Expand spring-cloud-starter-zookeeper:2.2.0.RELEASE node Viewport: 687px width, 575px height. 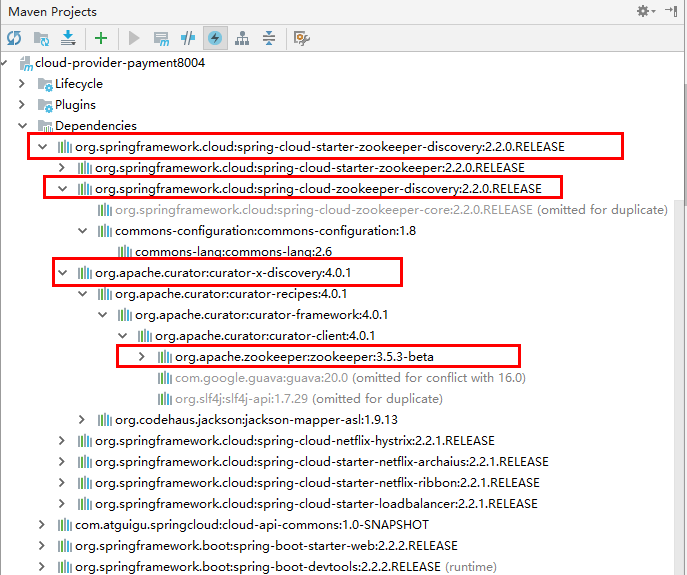click(62, 167)
